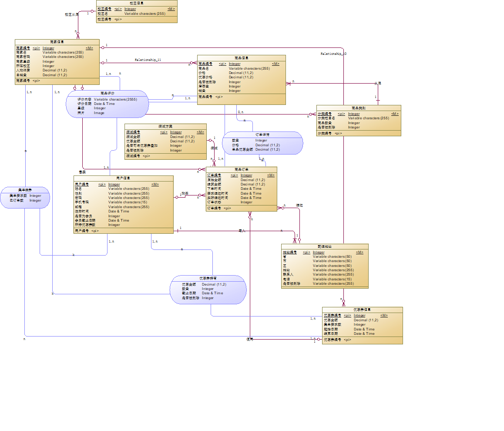
Task: Click the 配送地址 entity header
Action: point(325,246)
